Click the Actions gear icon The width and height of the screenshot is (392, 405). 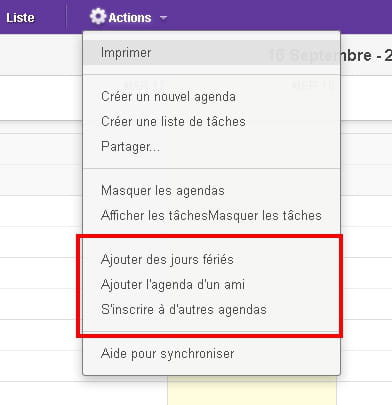pyautogui.click(x=98, y=16)
